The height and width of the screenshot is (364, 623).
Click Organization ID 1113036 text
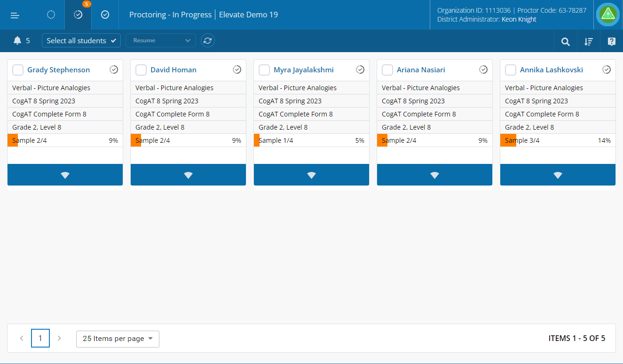pos(474,10)
